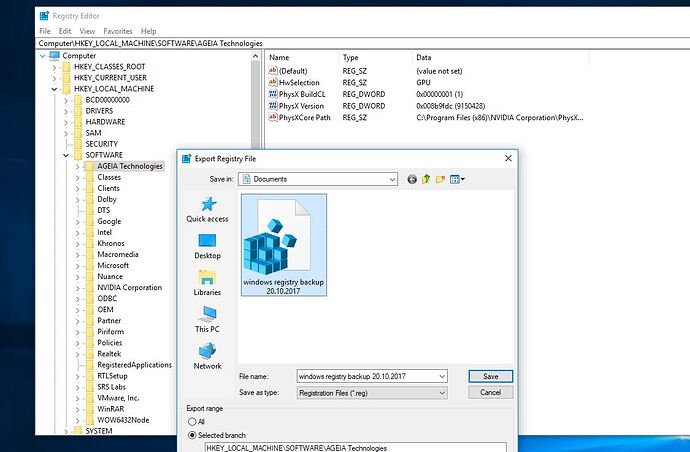The height and width of the screenshot is (452, 690).
Task: Open the View menu in menu bar
Action: click(x=87, y=31)
